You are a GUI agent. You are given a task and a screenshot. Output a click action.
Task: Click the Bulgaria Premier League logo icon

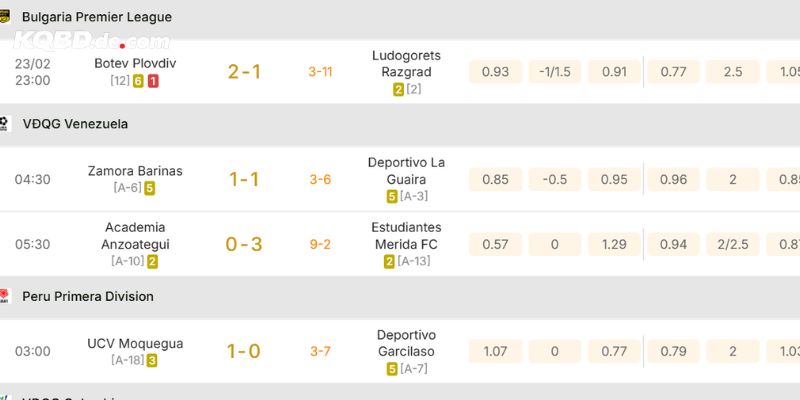(5, 16)
